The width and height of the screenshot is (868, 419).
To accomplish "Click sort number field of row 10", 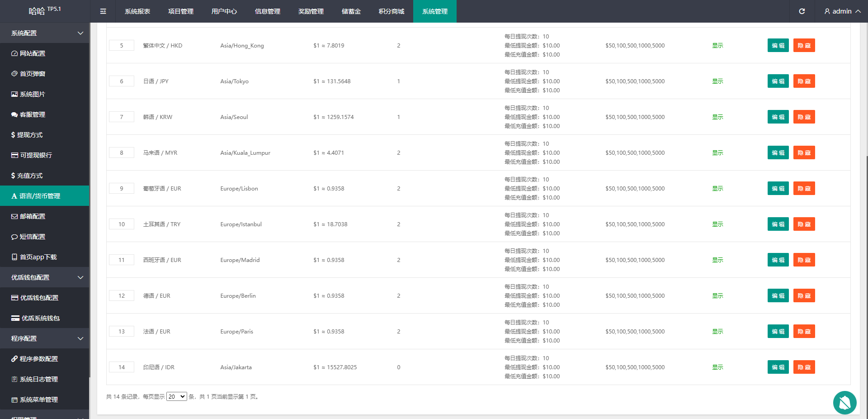I will (x=122, y=224).
